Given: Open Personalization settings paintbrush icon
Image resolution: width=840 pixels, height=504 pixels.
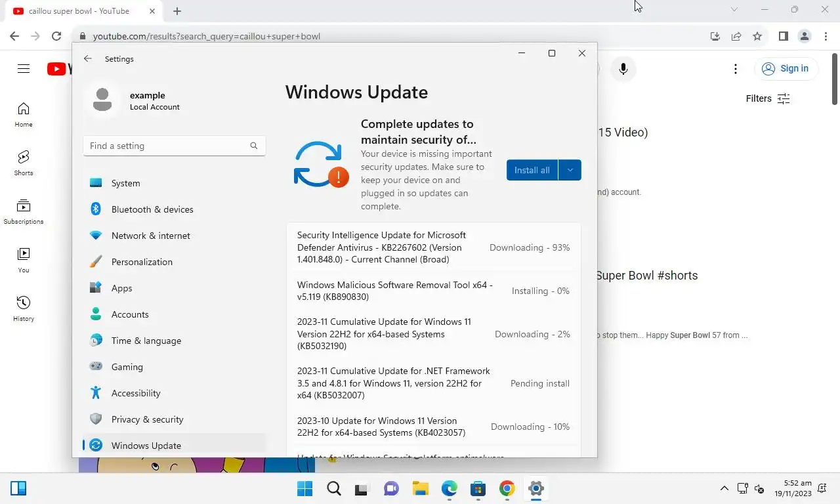Looking at the screenshot, I should click(96, 262).
